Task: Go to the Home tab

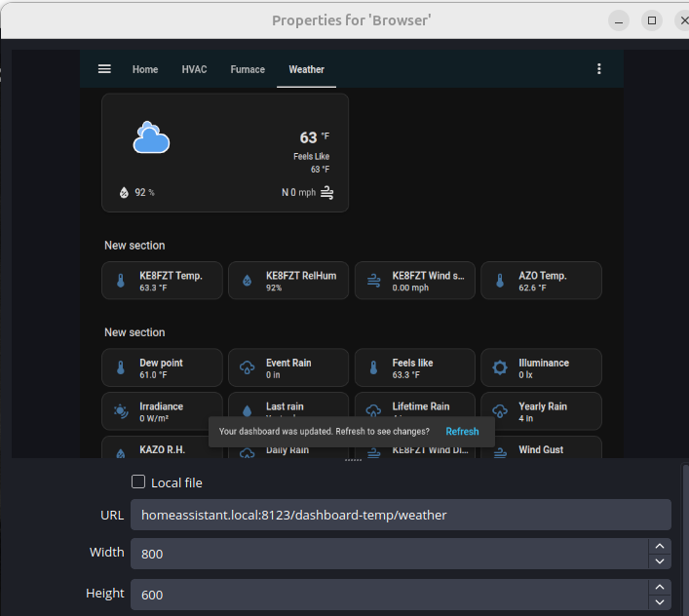Action: 145,69
